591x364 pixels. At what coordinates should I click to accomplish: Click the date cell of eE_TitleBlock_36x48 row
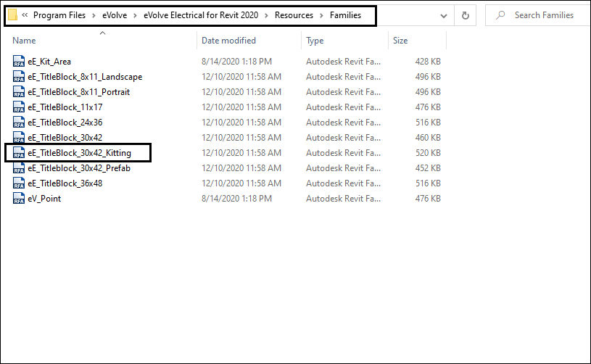(241, 183)
